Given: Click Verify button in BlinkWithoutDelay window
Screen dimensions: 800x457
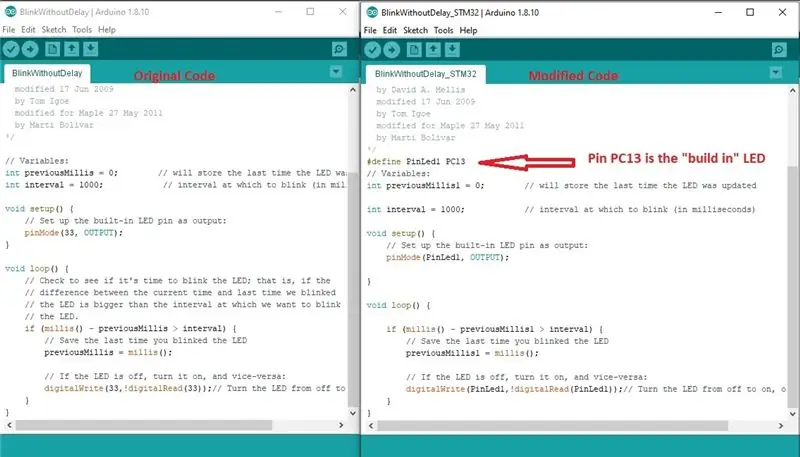Looking at the screenshot, I should click(x=11, y=49).
